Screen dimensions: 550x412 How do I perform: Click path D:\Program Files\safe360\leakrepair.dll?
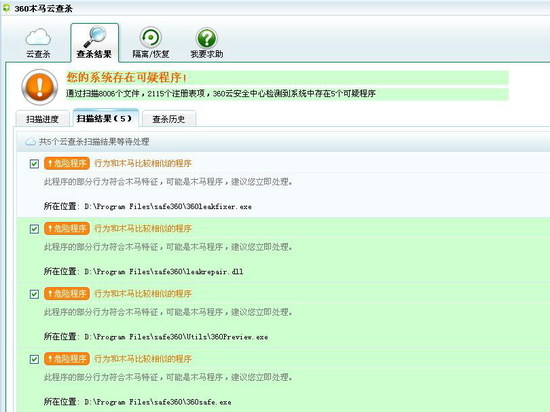pyautogui.click(x=164, y=272)
